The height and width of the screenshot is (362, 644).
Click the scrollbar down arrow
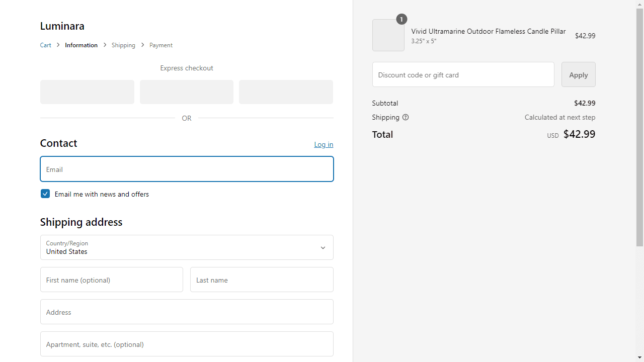(x=639, y=357)
